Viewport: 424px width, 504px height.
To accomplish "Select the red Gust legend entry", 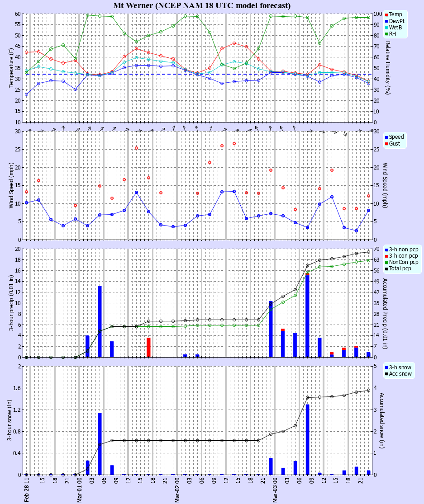I will click(395, 144).
